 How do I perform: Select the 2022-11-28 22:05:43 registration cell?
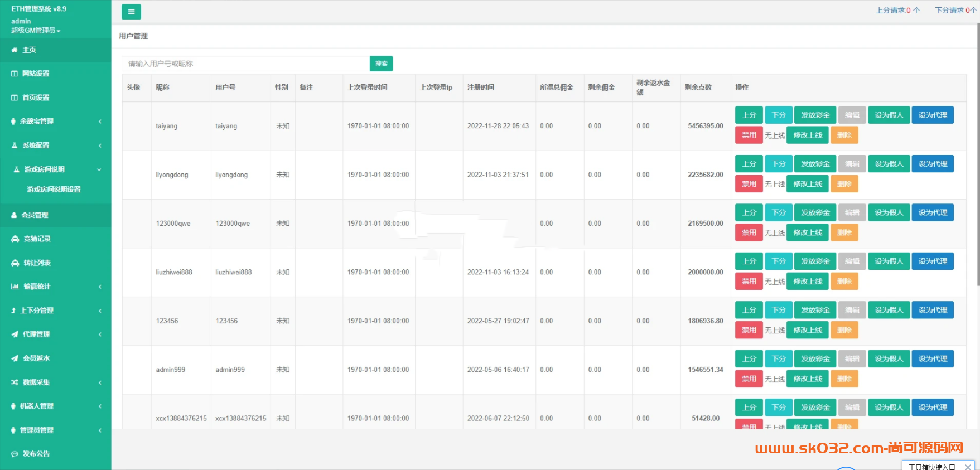(498, 126)
